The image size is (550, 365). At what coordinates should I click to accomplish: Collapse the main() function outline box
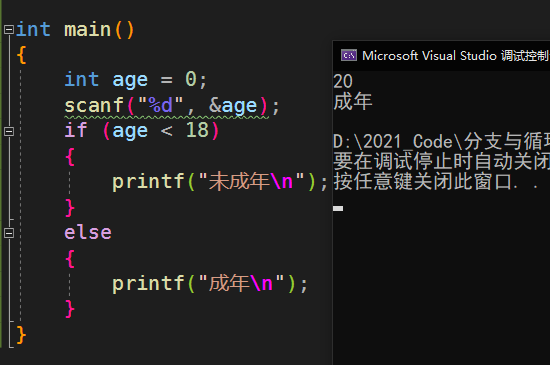[x=9, y=29]
